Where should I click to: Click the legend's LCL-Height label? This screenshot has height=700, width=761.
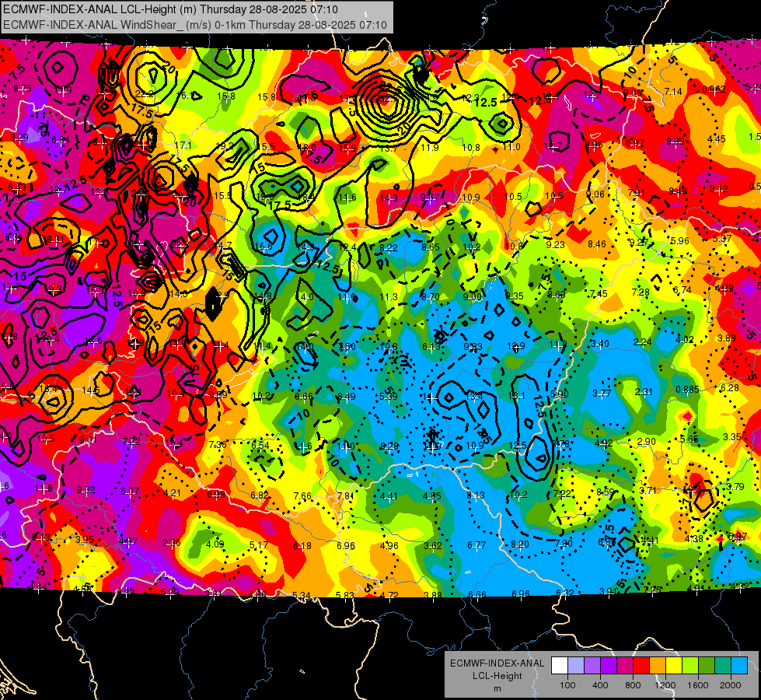[497, 676]
